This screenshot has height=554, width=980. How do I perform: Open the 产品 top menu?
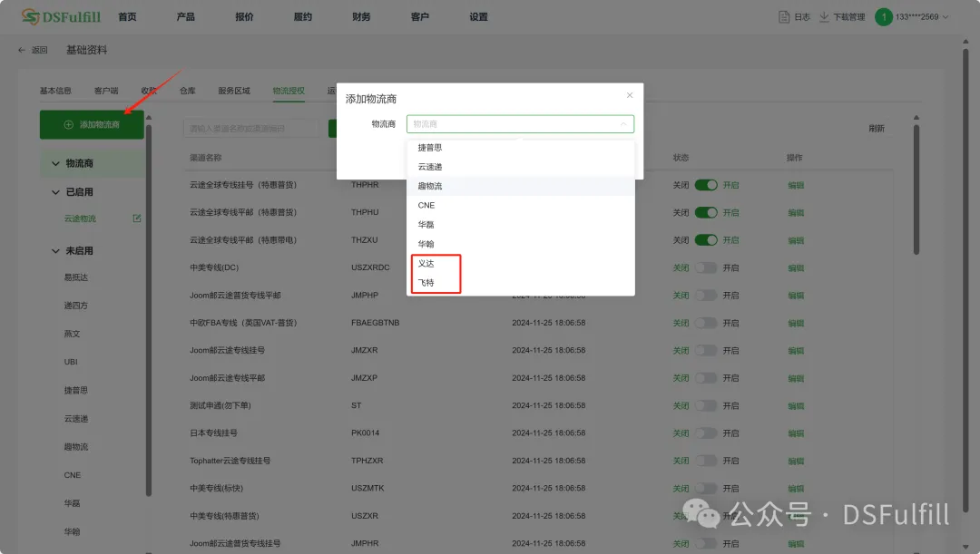[x=186, y=17]
